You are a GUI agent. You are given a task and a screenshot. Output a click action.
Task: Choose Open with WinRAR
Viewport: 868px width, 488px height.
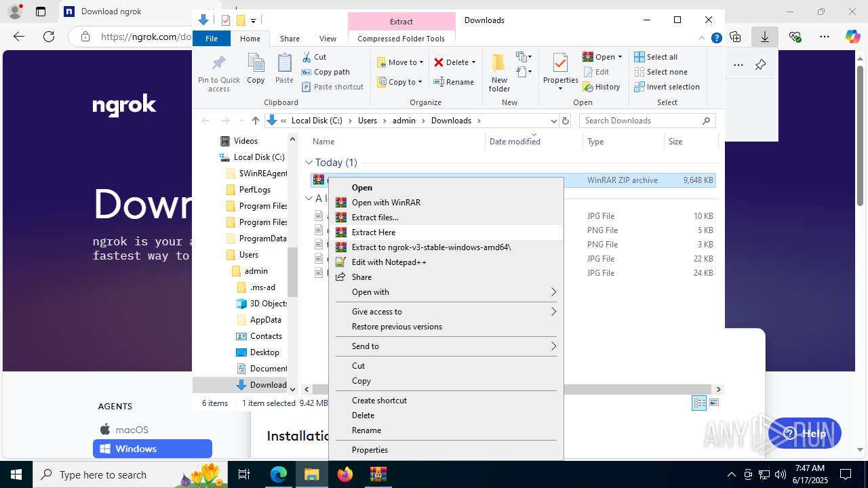(x=446, y=203)
